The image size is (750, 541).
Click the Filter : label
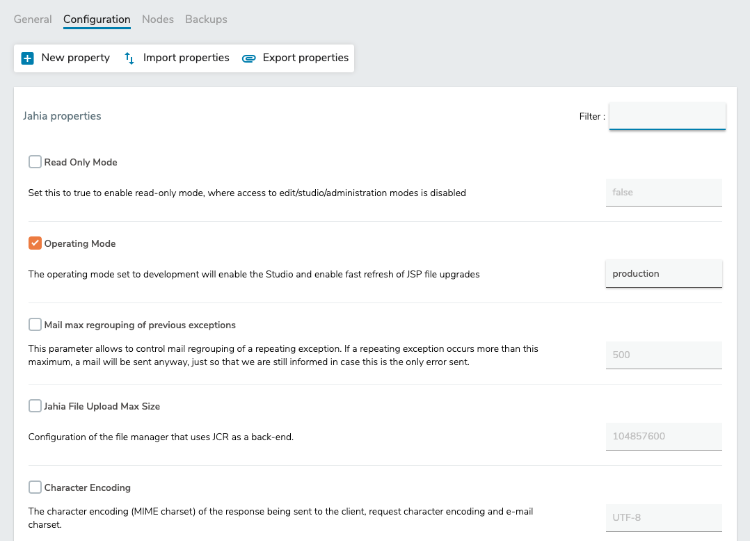(x=592, y=117)
